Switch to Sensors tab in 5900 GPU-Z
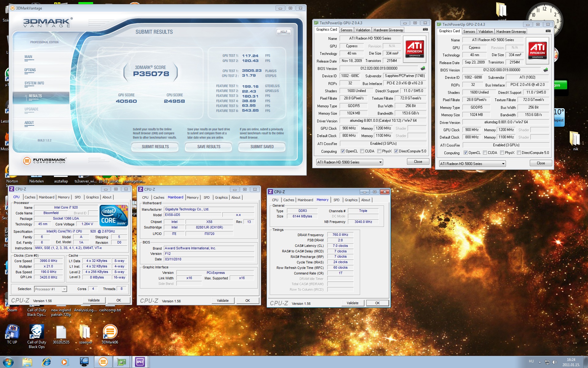The image size is (588, 368). (346, 30)
